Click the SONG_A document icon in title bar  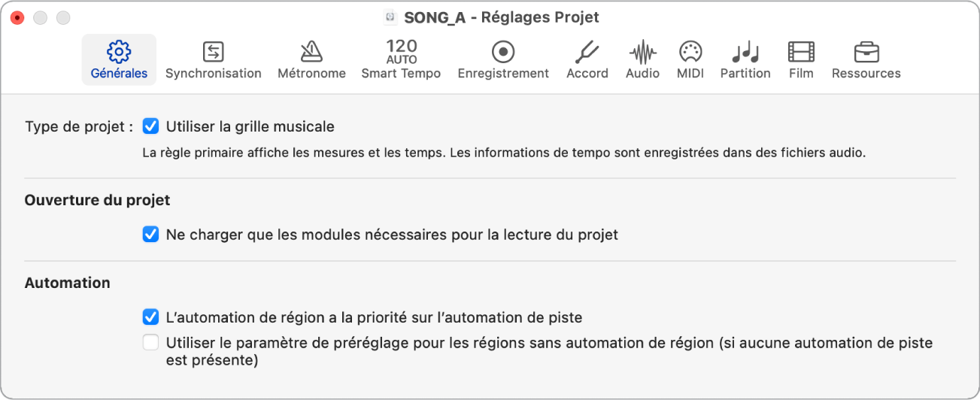tap(390, 17)
